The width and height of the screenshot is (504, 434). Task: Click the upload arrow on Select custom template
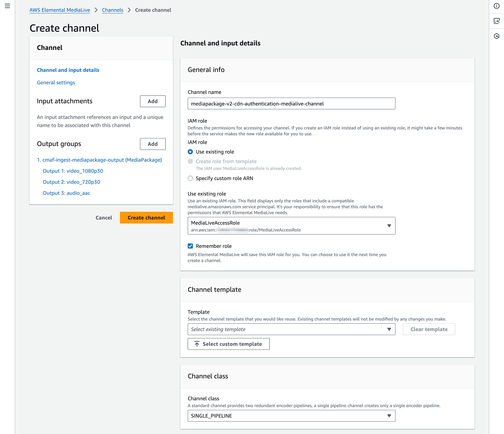click(197, 344)
